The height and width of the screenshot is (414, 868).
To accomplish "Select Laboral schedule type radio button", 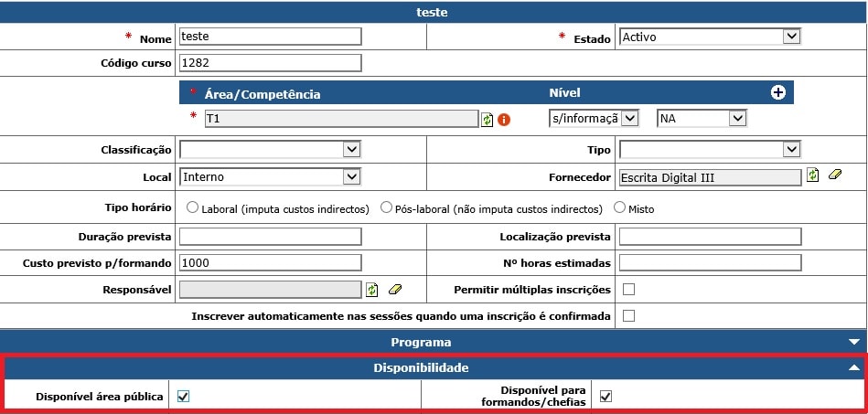I will [x=192, y=207].
